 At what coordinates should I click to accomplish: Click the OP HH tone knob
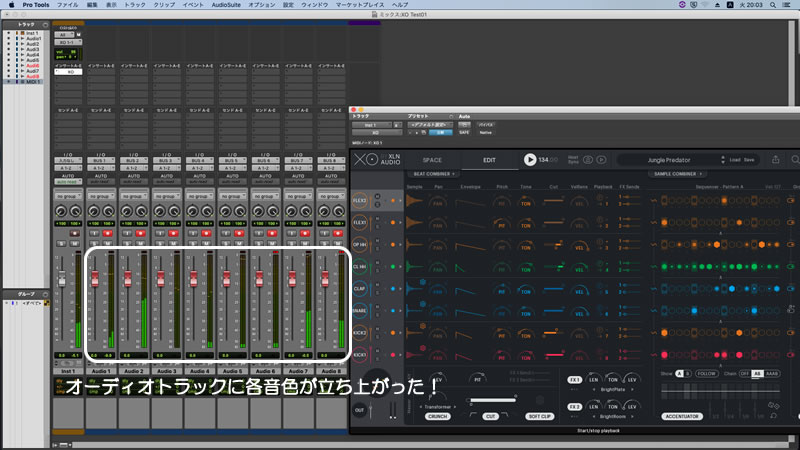tap(526, 245)
